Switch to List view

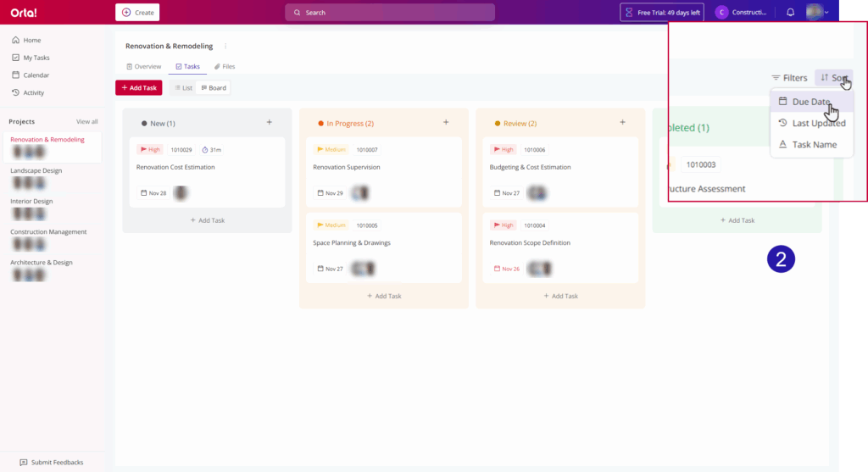(183, 88)
